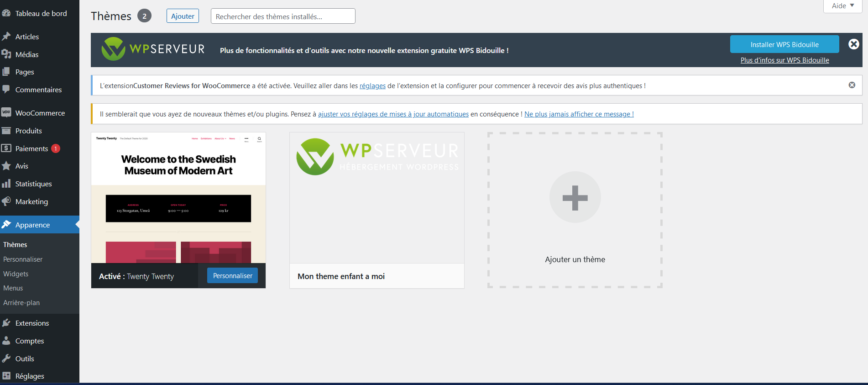Open the Extensions menu label
868x385 pixels.
coord(32,323)
